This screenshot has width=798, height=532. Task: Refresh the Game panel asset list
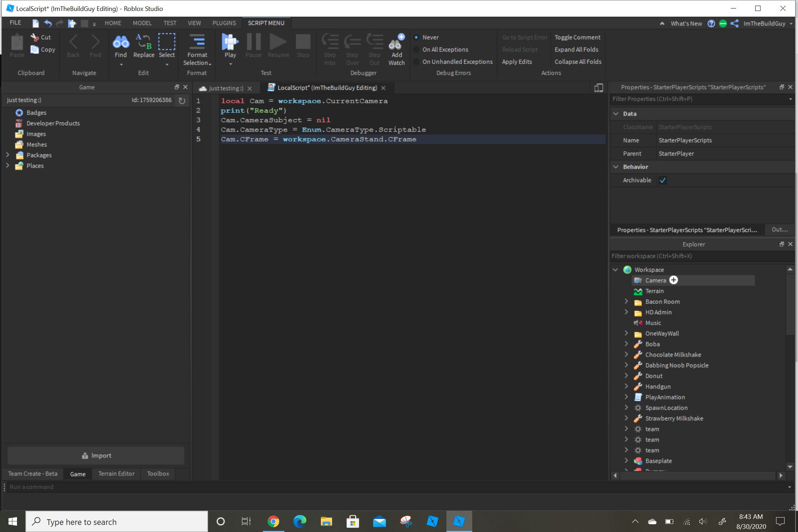click(x=182, y=100)
